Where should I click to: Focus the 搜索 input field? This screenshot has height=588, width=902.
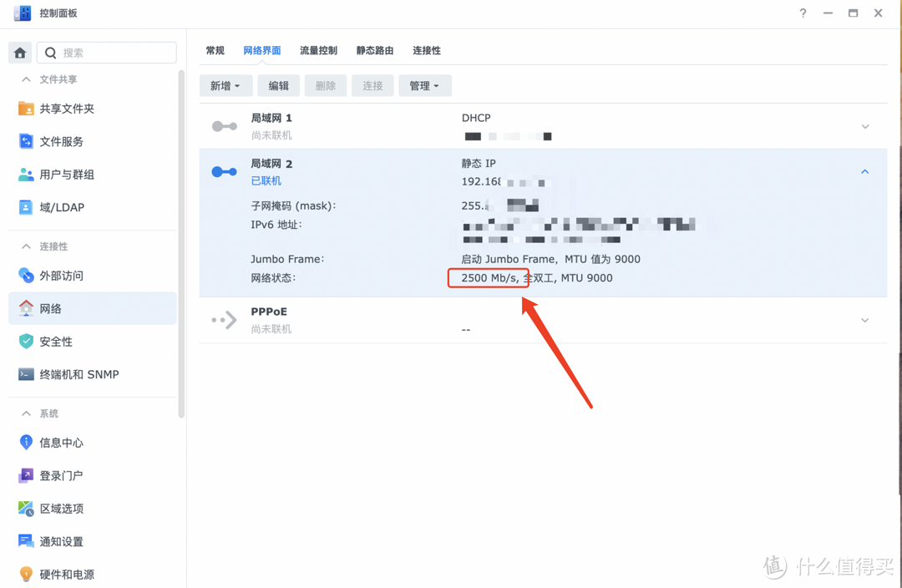107,53
